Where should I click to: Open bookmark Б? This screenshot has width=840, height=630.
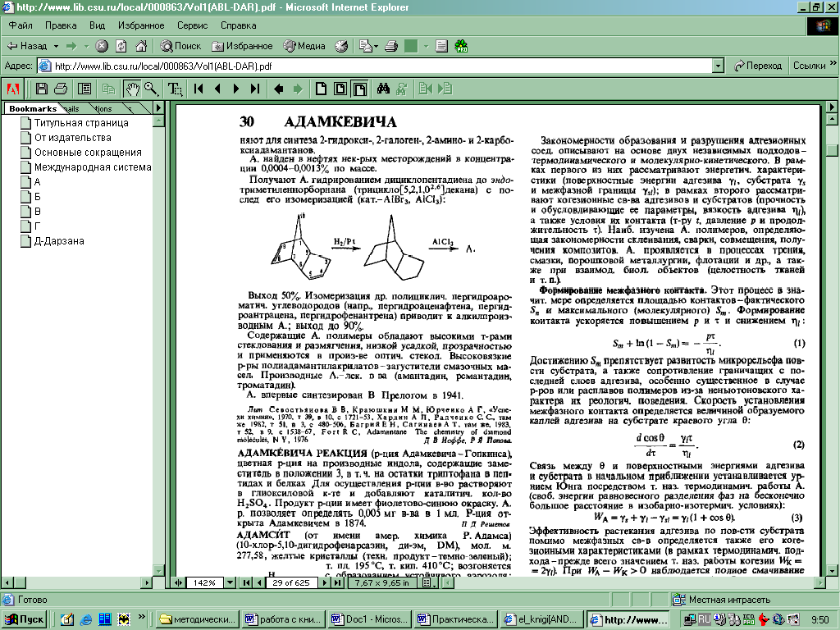click(38, 197)
